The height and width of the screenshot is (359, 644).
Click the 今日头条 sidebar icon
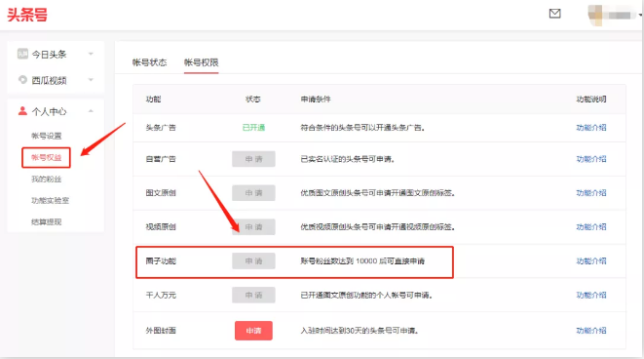22,54
